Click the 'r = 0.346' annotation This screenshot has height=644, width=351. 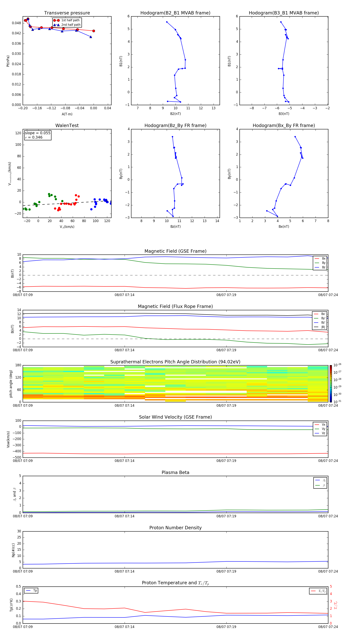(34, 137)
